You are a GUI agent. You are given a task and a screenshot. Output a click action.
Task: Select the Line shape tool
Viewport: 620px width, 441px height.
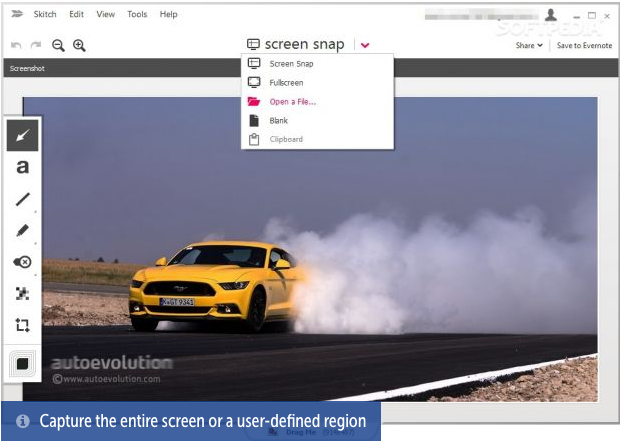23,199
